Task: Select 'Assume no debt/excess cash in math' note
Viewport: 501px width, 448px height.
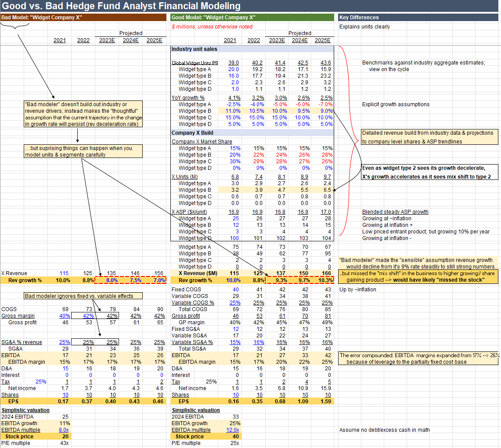Action: (384, 430)
